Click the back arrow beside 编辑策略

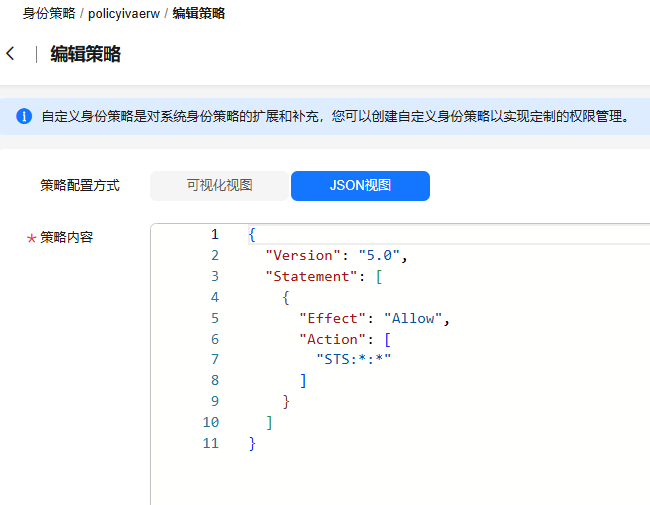(x=11, y=54)
